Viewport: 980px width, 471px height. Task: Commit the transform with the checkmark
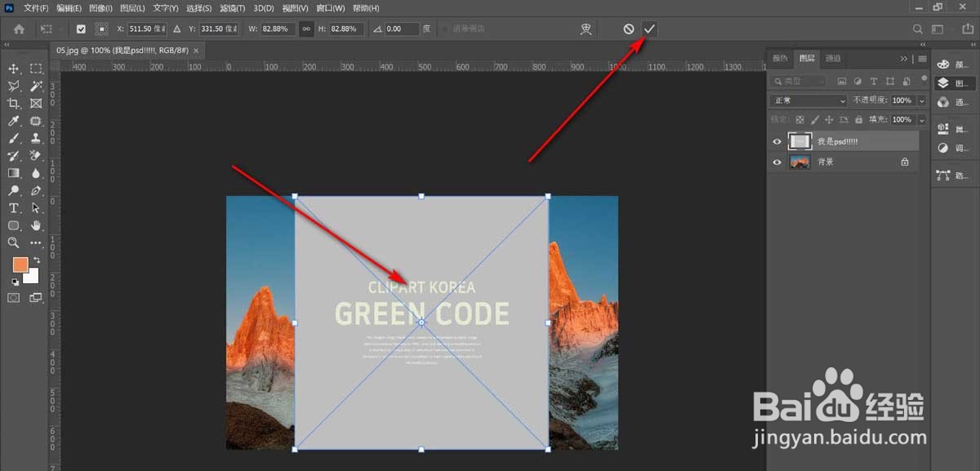click(x=649, y=29)
